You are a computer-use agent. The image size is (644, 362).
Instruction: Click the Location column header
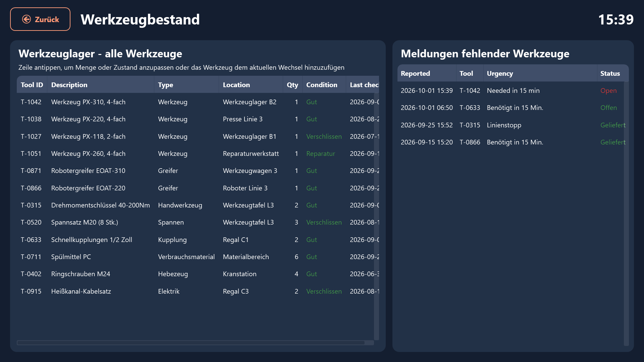point(251,85)
